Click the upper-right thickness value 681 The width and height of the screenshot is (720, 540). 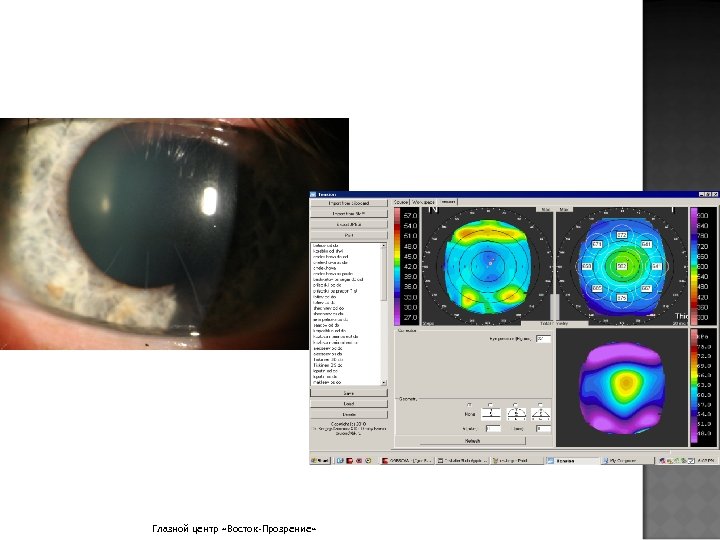point(647,244)
